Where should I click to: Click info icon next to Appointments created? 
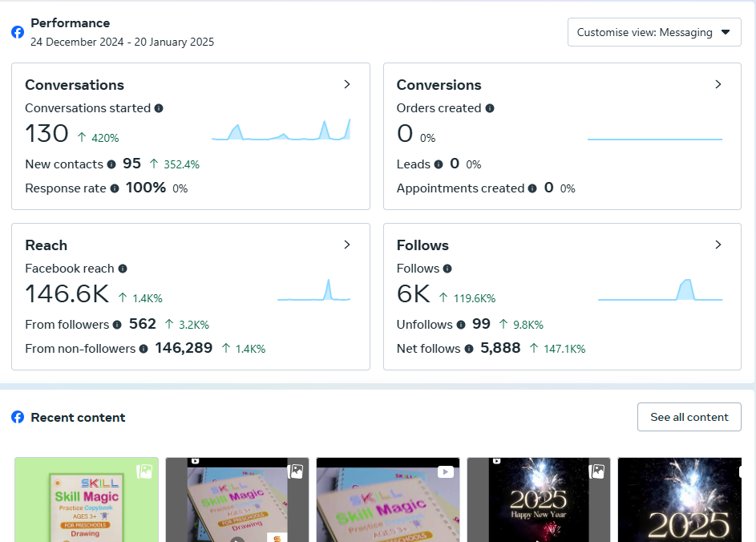coord(532,188)
